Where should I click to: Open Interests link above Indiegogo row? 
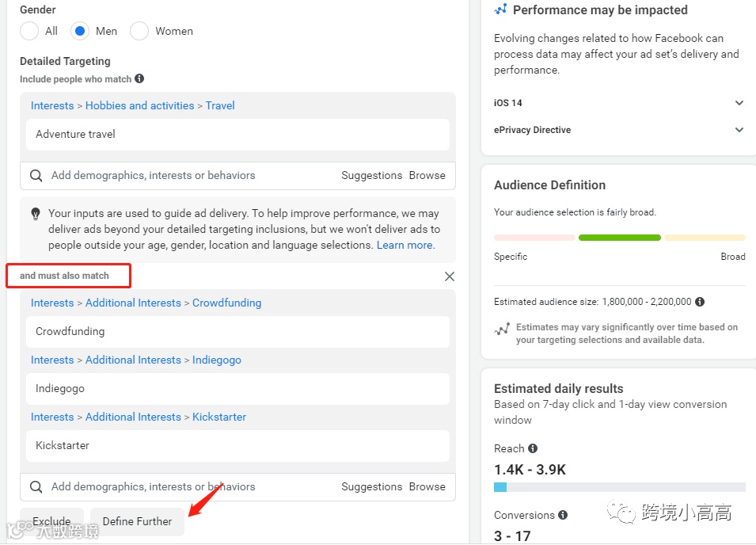click(x=52, y=360)
